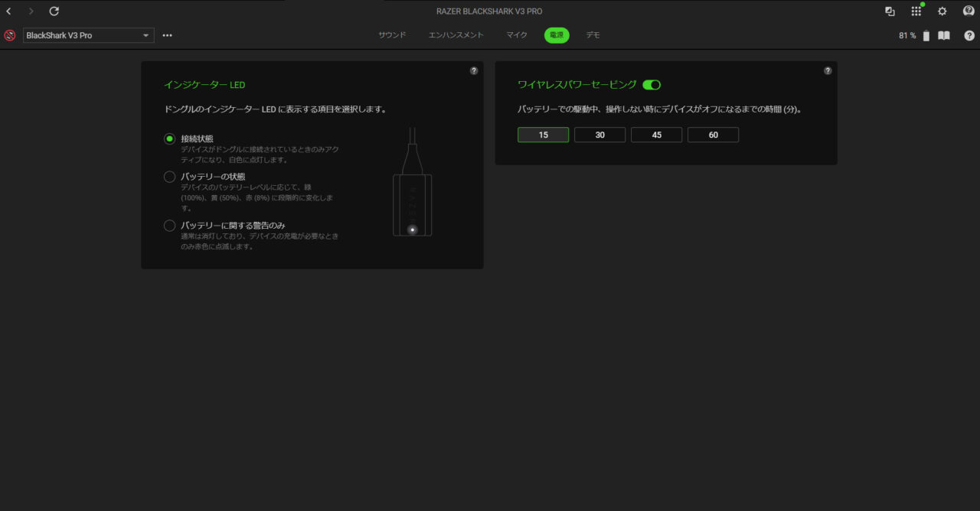This screenshot has height=511, width=980.
Task: Open the Razer account avatar icon
Action: [x=969, y=11]
